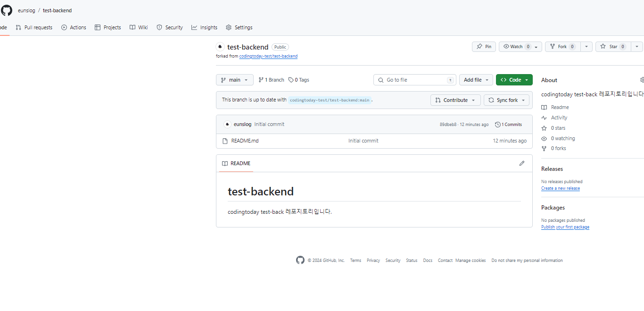
Task: Open the Sync fork dropdown
Action: [506, 100]
